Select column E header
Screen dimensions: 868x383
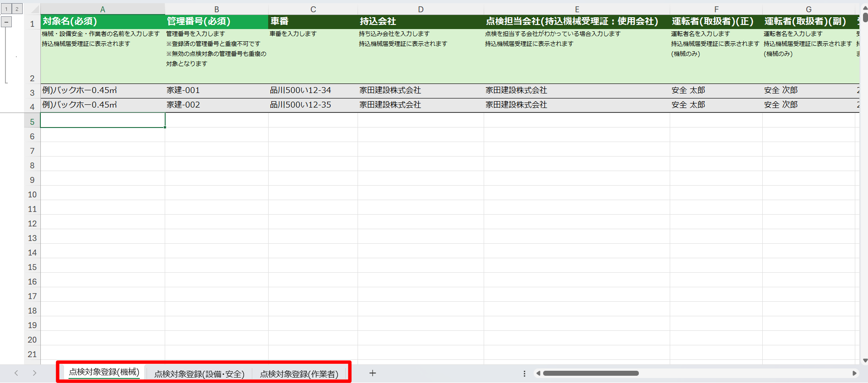[577, 9]
